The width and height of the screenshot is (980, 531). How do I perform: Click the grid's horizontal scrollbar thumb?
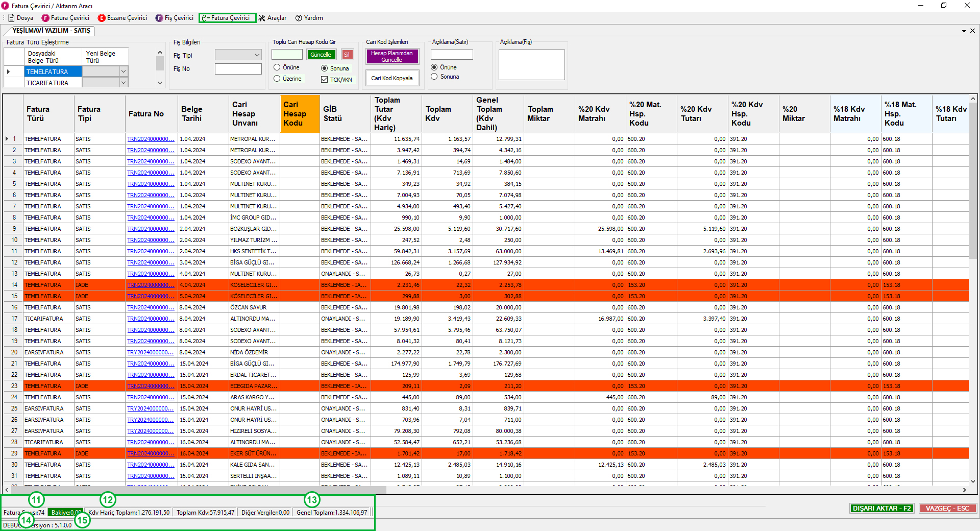tap(199, 490)
